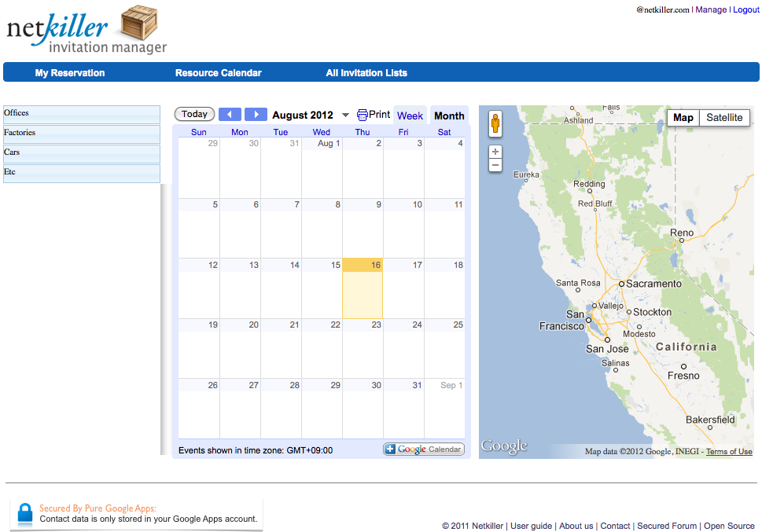Go to next month arrow
This screenshot has width=762, height=532.
[x=256, y=114]
